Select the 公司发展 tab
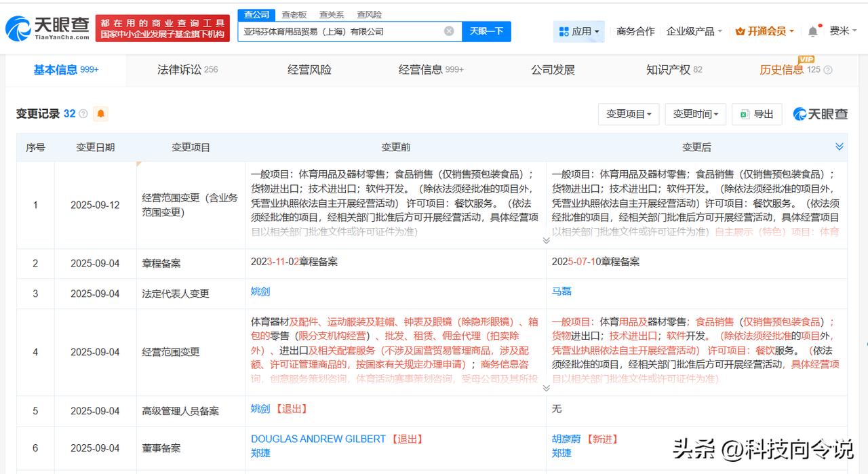 (553, 70)
